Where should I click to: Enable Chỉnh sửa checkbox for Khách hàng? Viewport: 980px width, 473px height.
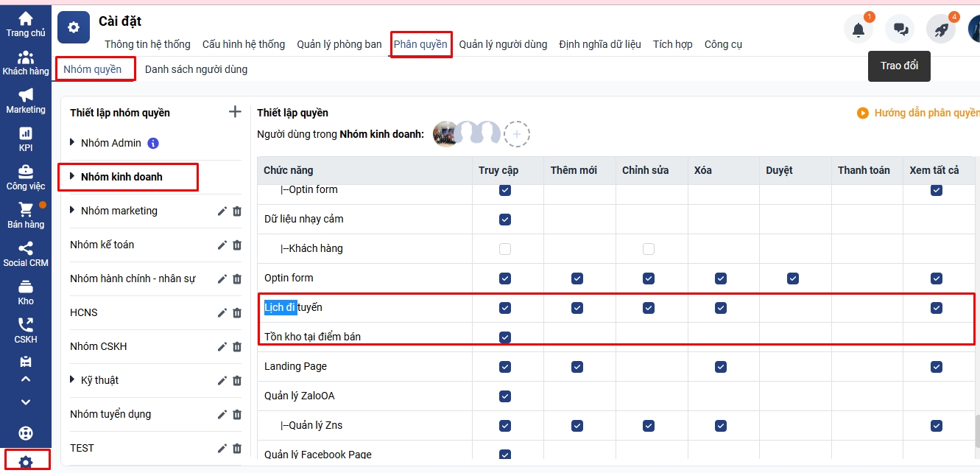click(649, 249)
